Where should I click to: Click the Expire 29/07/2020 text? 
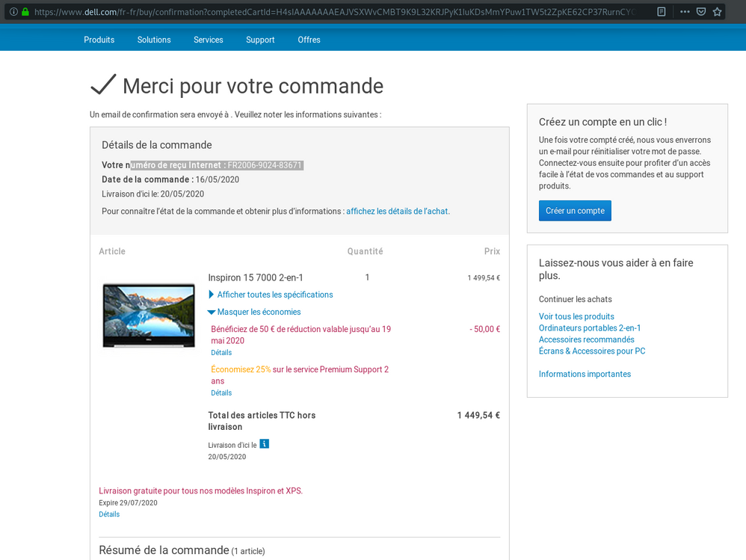pos(128,503)
